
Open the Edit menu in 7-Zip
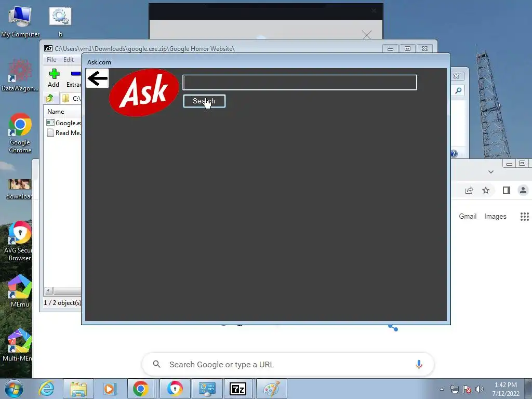click(x=69, y=60)
